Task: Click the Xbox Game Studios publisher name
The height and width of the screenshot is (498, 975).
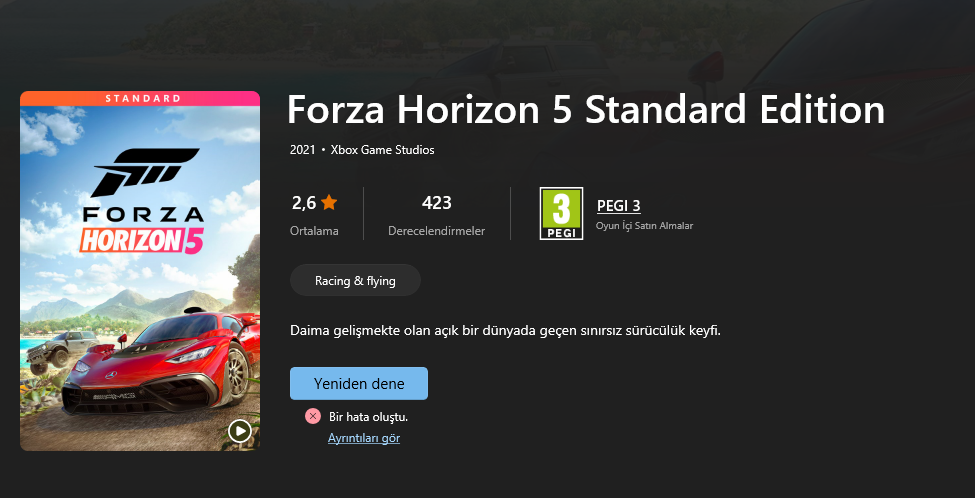Action: (x=382, y=150)
